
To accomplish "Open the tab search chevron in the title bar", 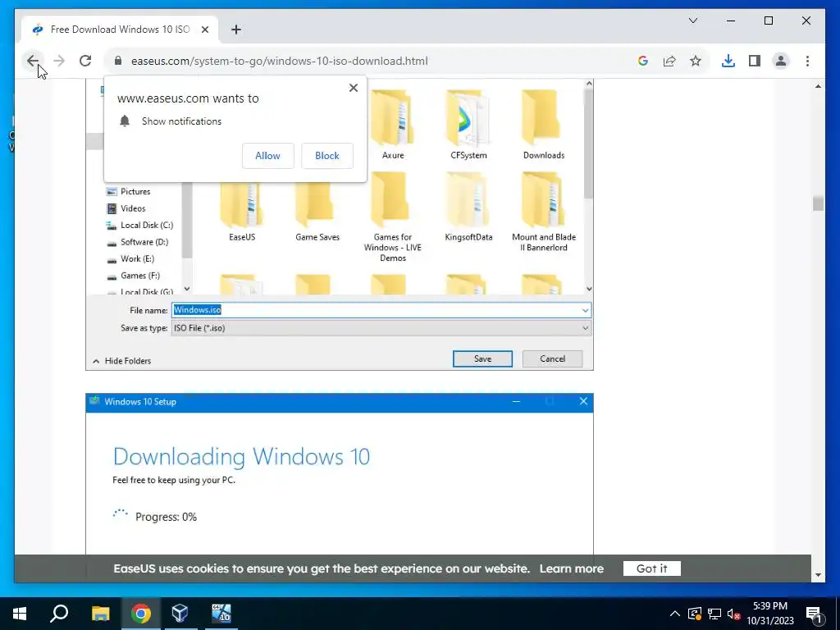I will [692, 21].
